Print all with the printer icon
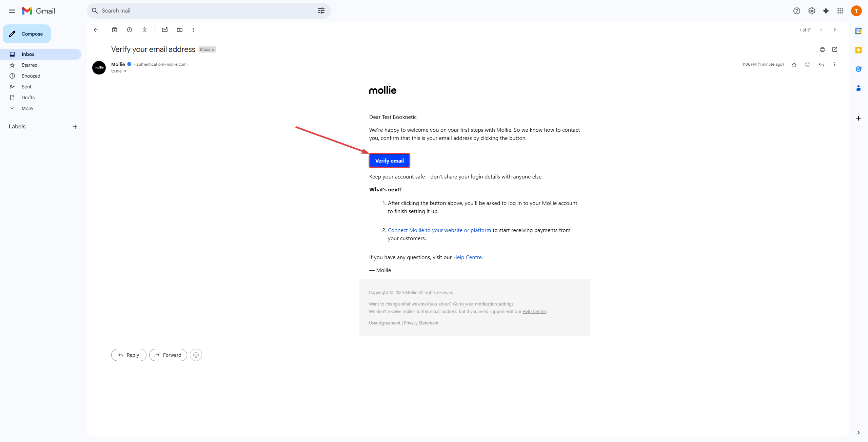The image size is (868, 442). pyautogui.click(x=823, y=49)
